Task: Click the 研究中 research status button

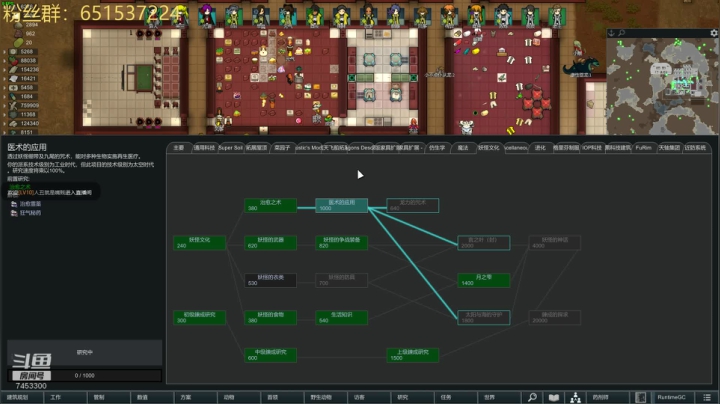Action: [x=84, y=353]
